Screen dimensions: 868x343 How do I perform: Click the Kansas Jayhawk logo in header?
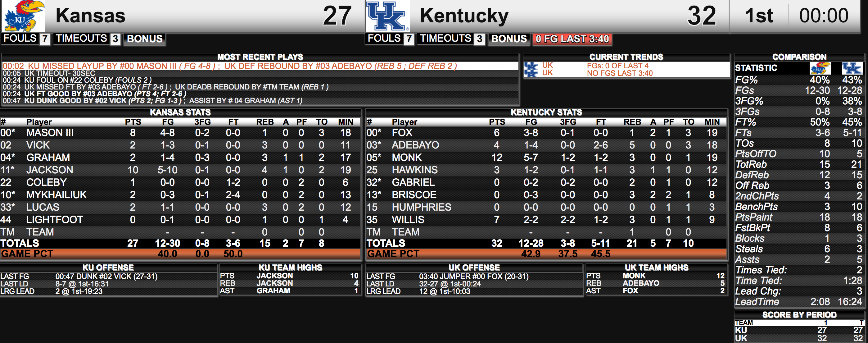[24, 16]
